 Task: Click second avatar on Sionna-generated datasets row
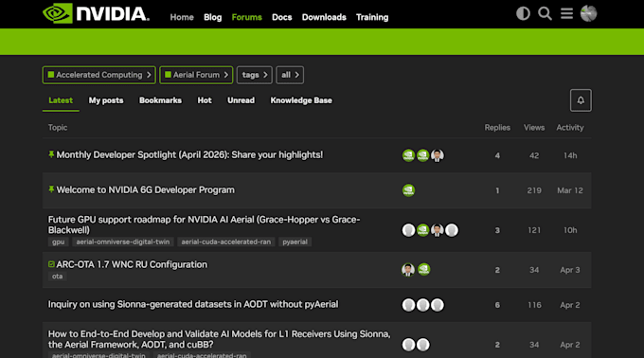422,305
